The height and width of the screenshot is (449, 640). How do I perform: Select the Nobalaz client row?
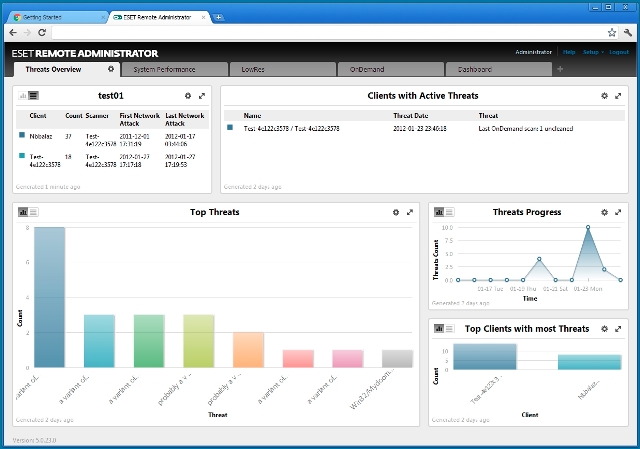112,140
